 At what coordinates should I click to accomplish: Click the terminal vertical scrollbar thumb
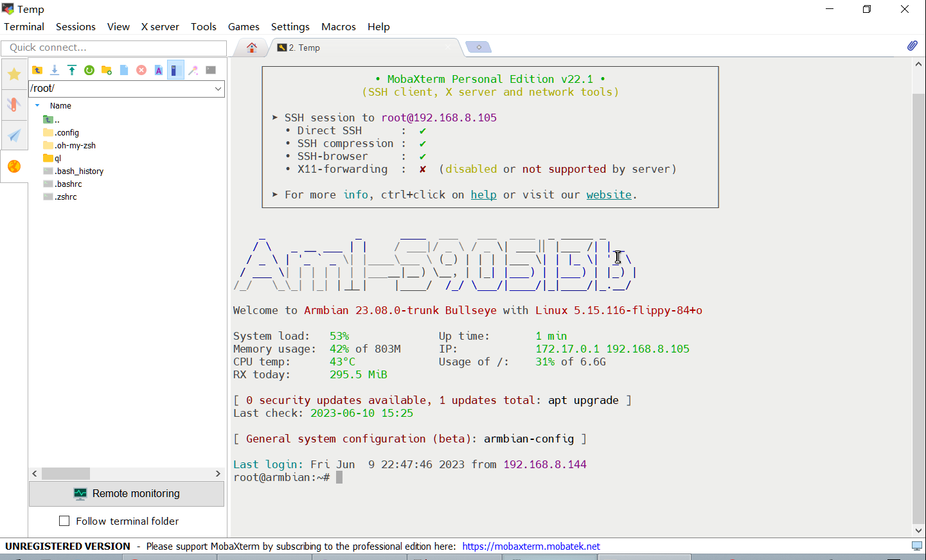[918, 308]
